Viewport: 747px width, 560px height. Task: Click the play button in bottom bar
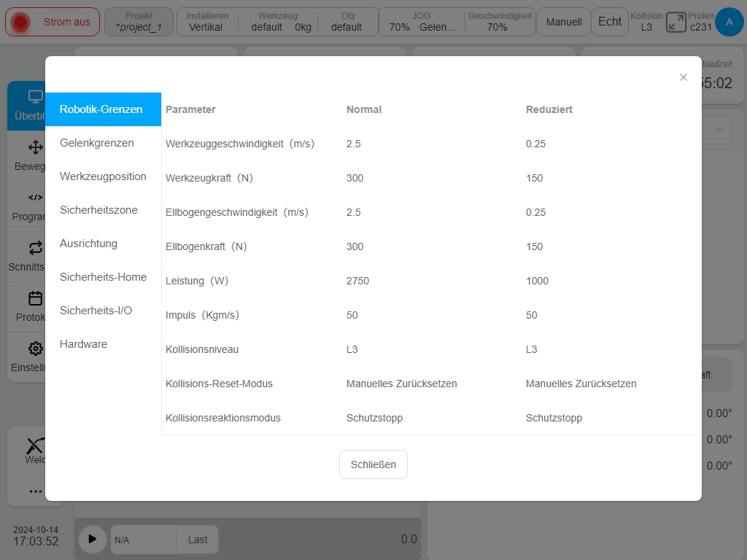tap(93, 539)
